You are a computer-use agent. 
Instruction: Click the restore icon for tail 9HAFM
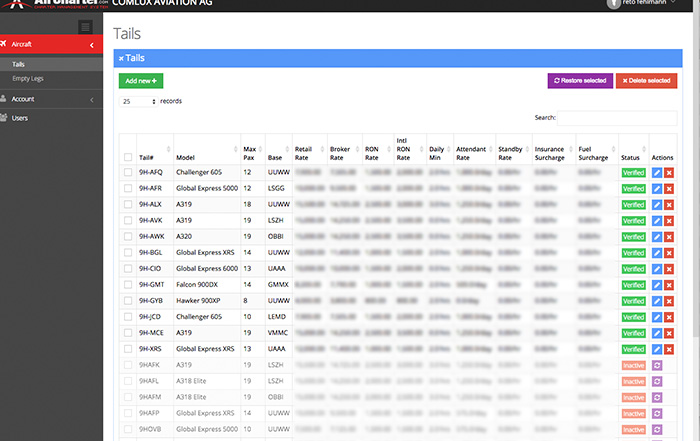click(656, 396)
